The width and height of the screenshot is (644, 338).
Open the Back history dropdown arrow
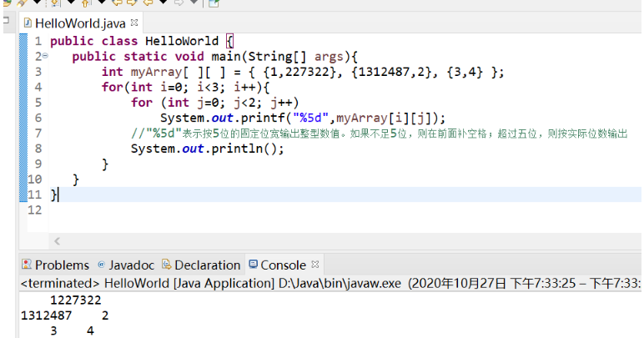click(164, 3)
